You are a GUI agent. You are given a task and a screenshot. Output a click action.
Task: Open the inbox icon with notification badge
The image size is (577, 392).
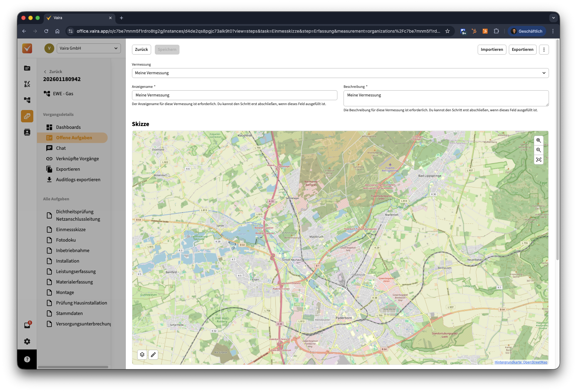27,325
